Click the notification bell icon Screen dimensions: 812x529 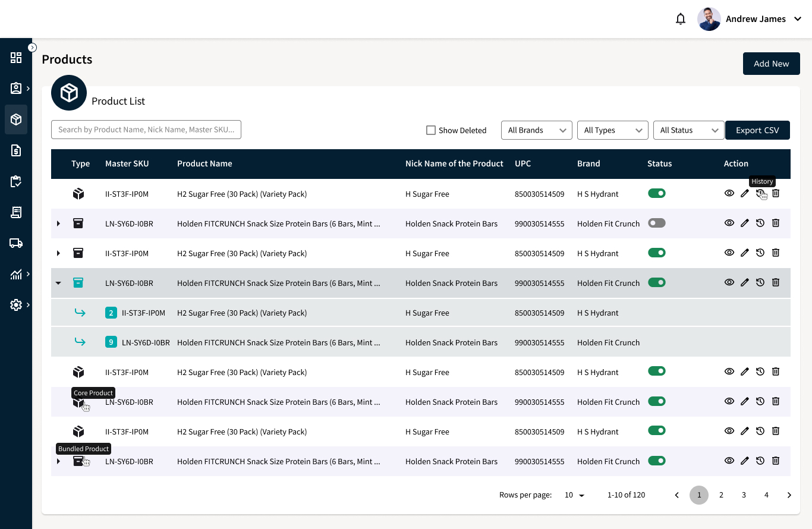coord(681,19)
